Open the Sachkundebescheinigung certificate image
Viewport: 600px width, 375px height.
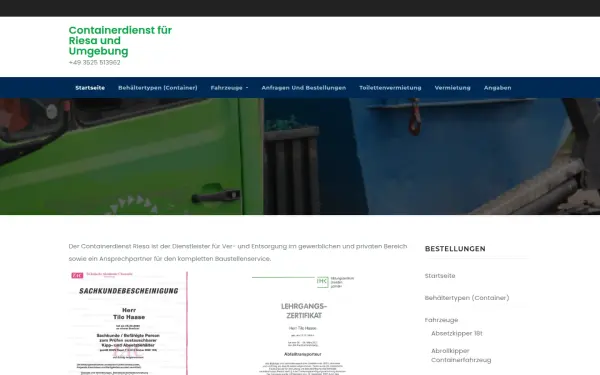coord(128,323)
